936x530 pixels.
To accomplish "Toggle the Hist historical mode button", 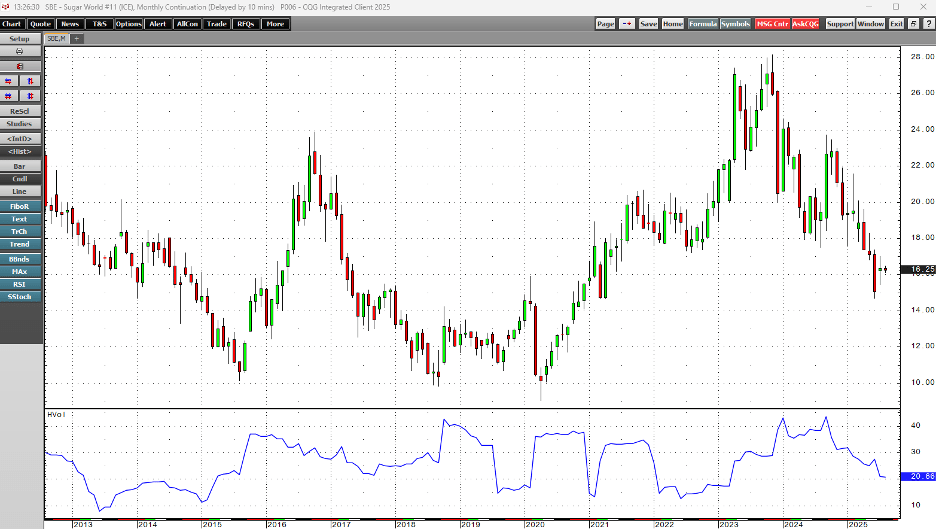I will pyautogui.click(x=20, y=151).
